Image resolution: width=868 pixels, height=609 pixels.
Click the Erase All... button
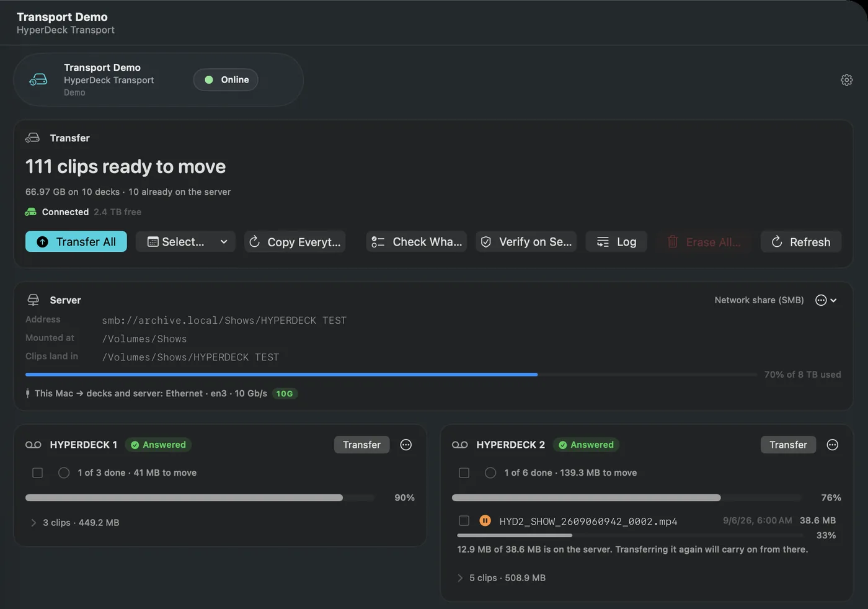pyautogui.click(x=704, y=242)
